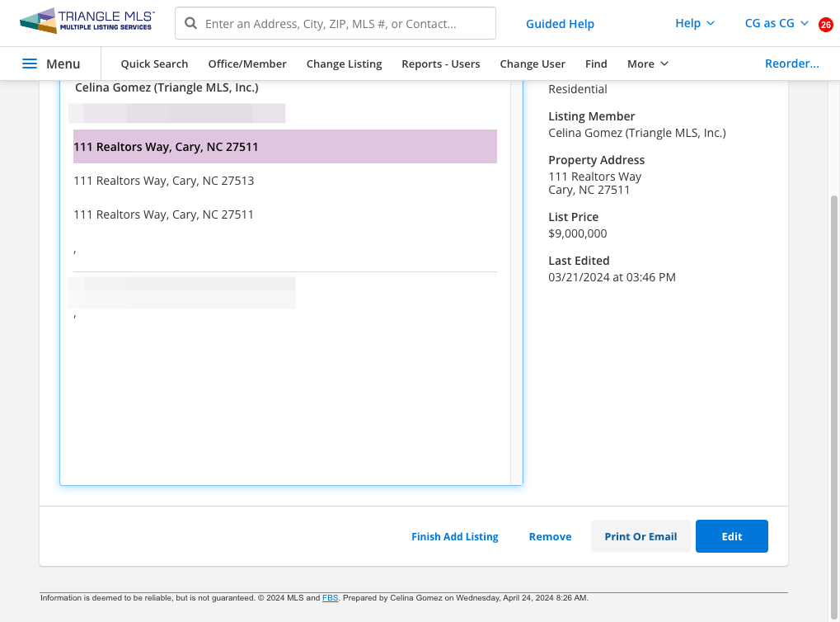Focus the address search field

(x=336, y=23)
